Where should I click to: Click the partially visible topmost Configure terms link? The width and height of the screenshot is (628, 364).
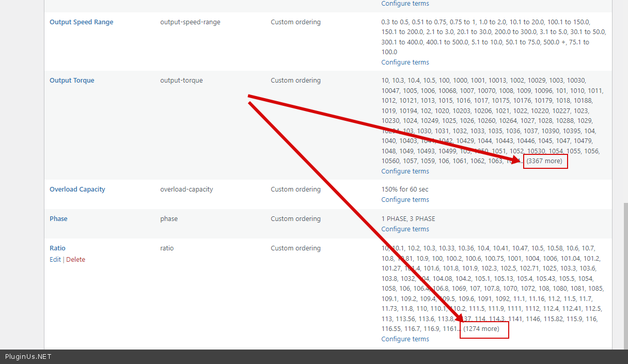click(x=405, y=4)
